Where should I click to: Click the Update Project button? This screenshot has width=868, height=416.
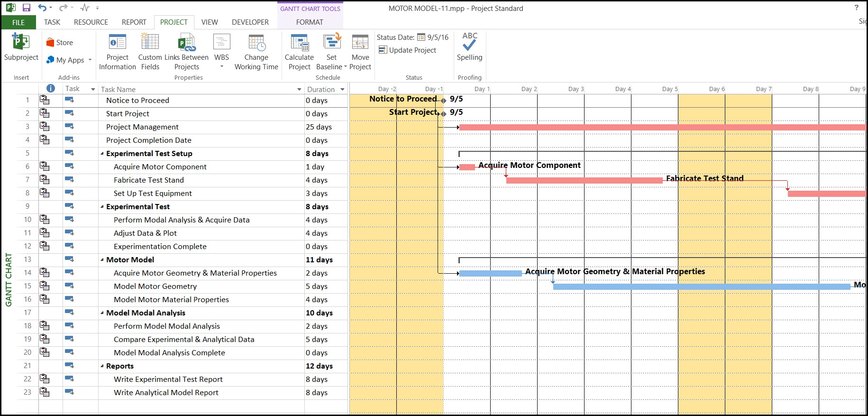(x=408, y=50)
